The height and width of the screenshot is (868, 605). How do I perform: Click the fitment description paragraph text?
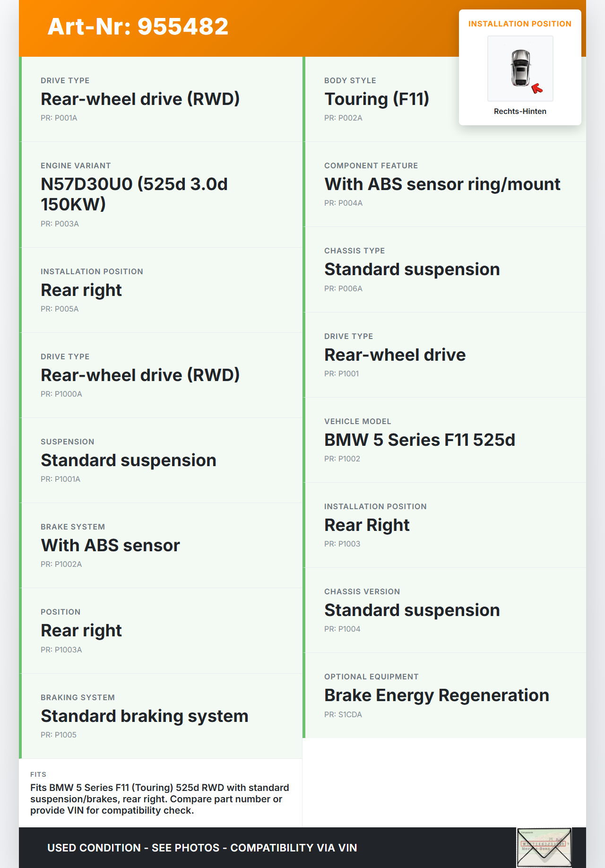click(x=160, y=799)
